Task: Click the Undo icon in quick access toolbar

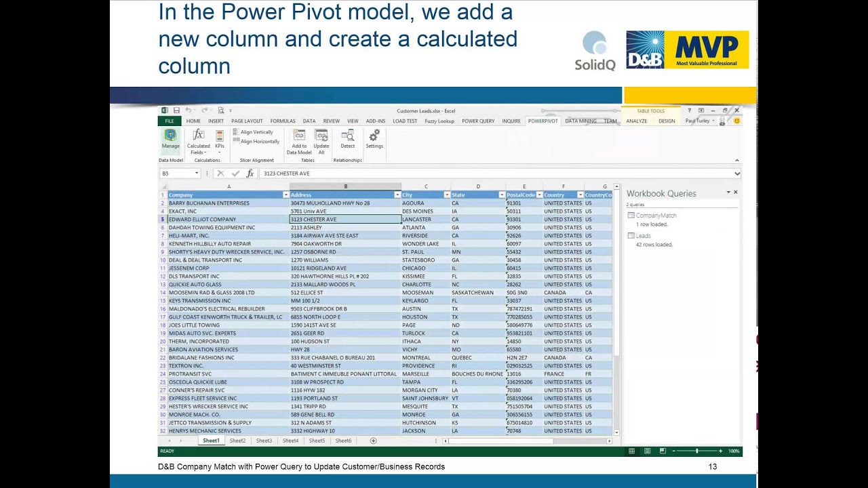Action: point(189,110)
